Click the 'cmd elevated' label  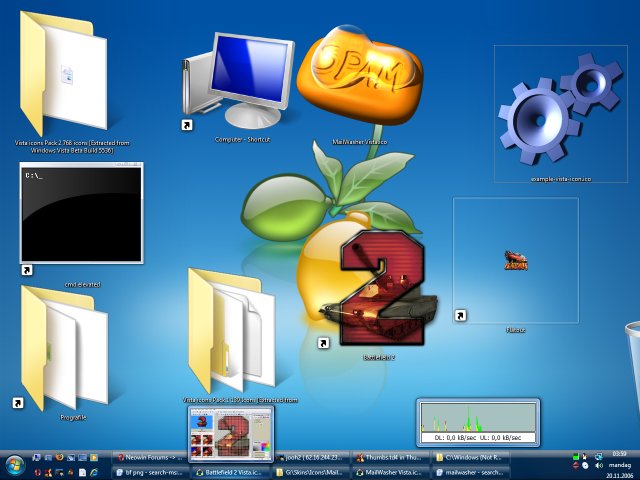tap(82, 284)
